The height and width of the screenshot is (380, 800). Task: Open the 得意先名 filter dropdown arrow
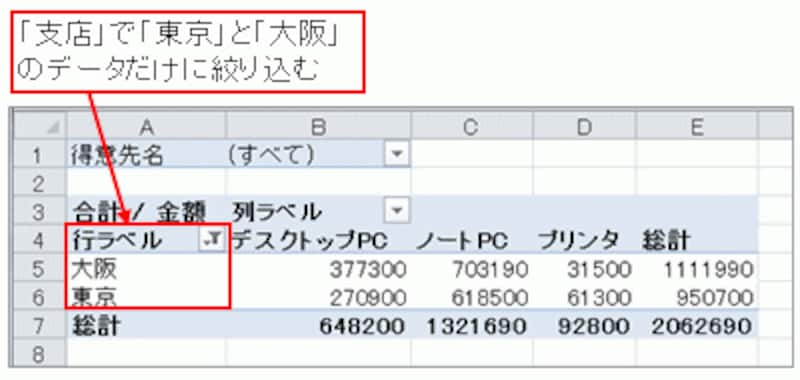396,154
